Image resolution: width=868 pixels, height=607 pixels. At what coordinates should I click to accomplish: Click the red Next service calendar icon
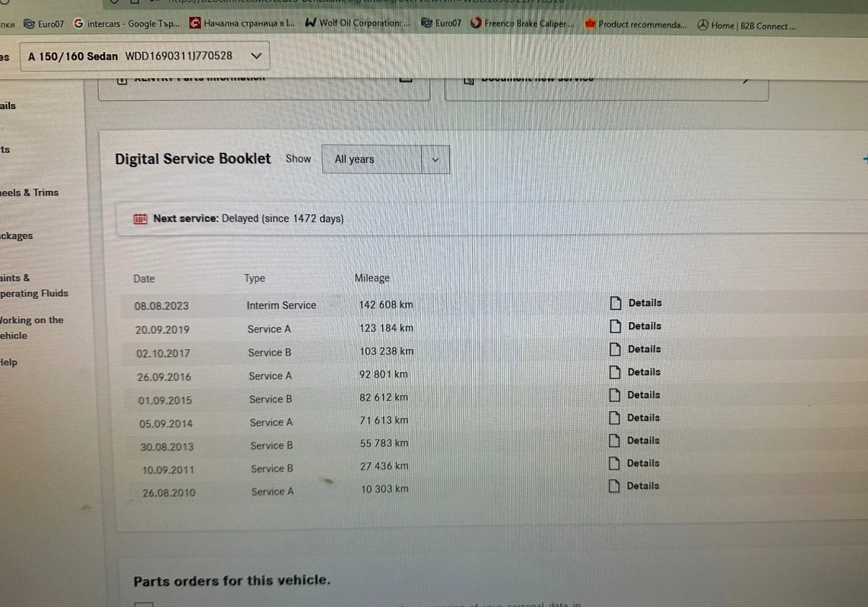coord(141,219)
